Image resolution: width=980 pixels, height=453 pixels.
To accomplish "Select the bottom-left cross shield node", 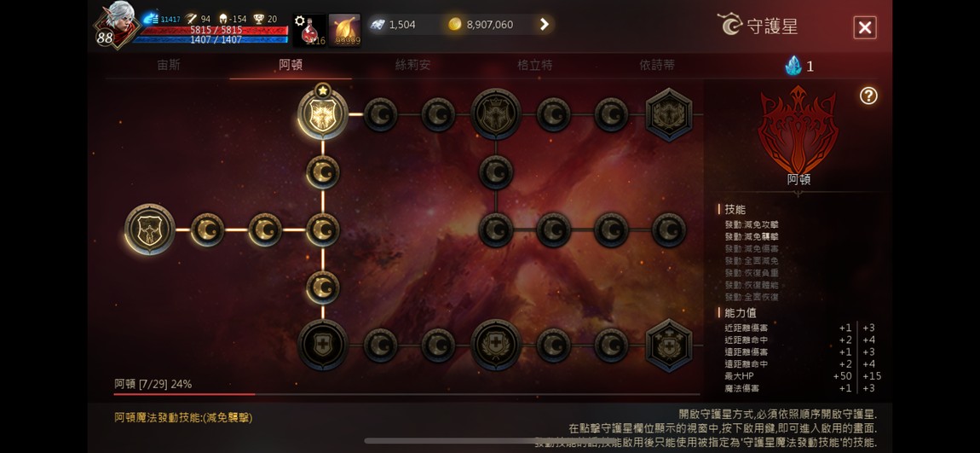I will click(x=322, y=345).
